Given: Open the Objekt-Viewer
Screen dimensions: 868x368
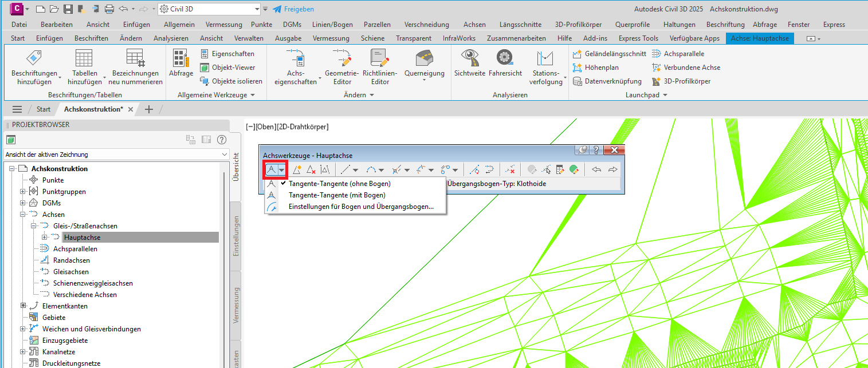Looking at the screenshot, I should (x=227, y=68).
